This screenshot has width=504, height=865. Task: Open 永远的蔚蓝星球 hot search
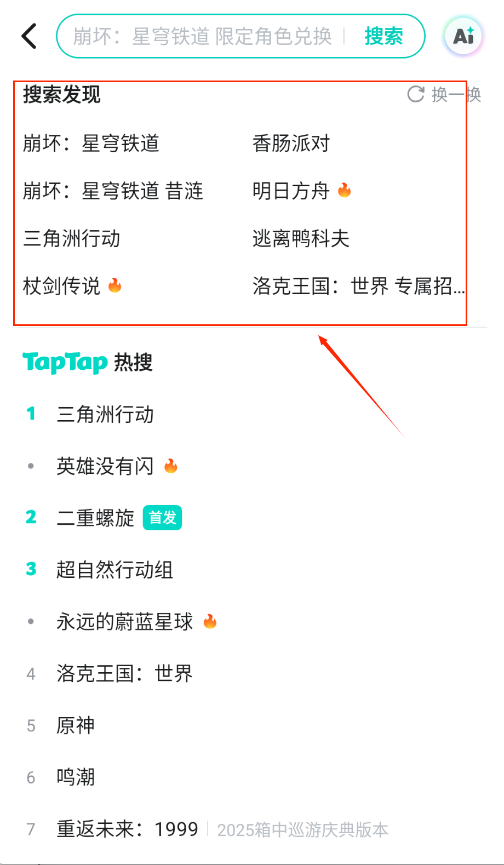coord(125,622)
